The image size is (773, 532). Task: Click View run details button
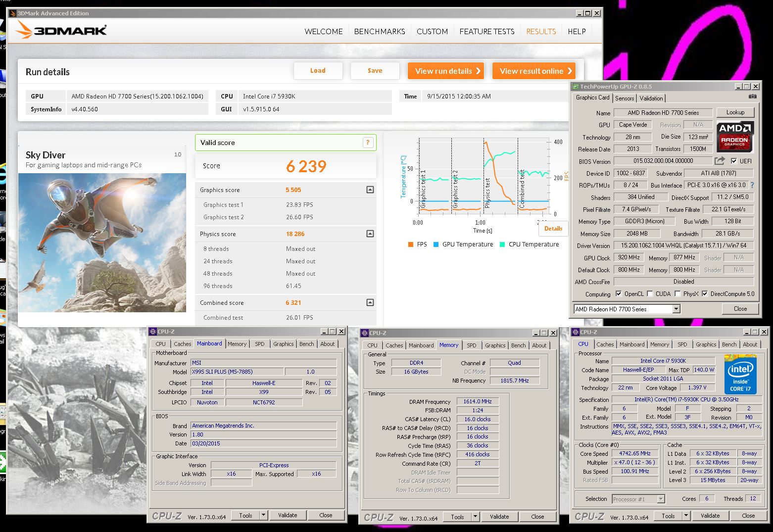coord(446,71)
